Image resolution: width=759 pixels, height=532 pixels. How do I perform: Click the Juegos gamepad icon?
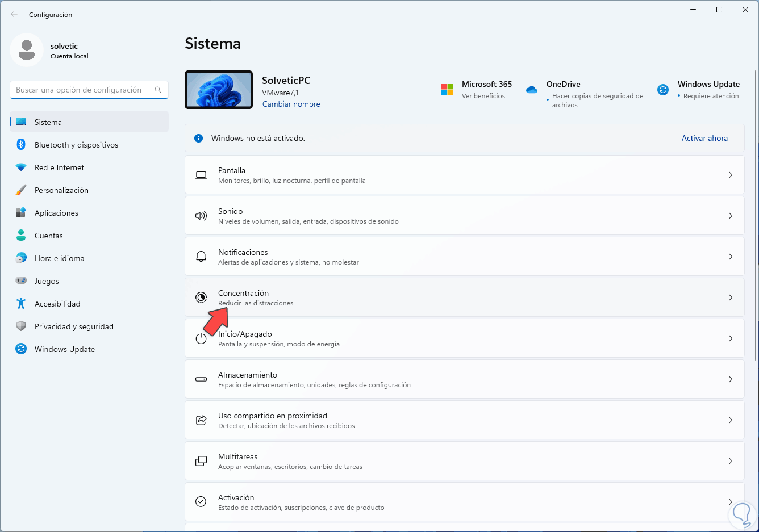(x=21, y=280)
